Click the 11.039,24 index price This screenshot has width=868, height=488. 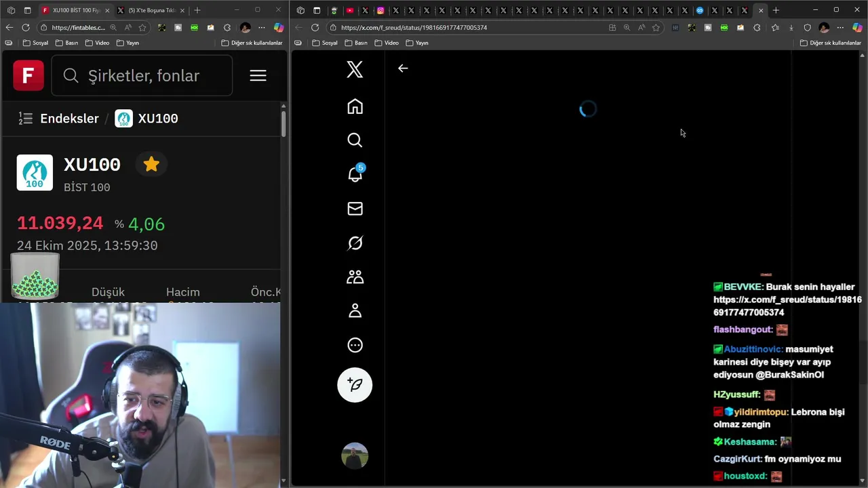click(x=60, y=223)
